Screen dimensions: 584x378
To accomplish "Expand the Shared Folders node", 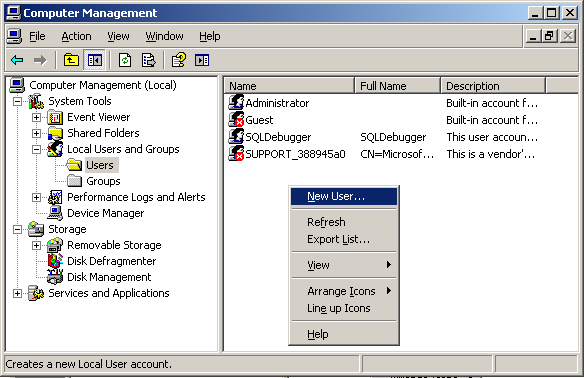I will pyautogui.click(x=36, y=133).
